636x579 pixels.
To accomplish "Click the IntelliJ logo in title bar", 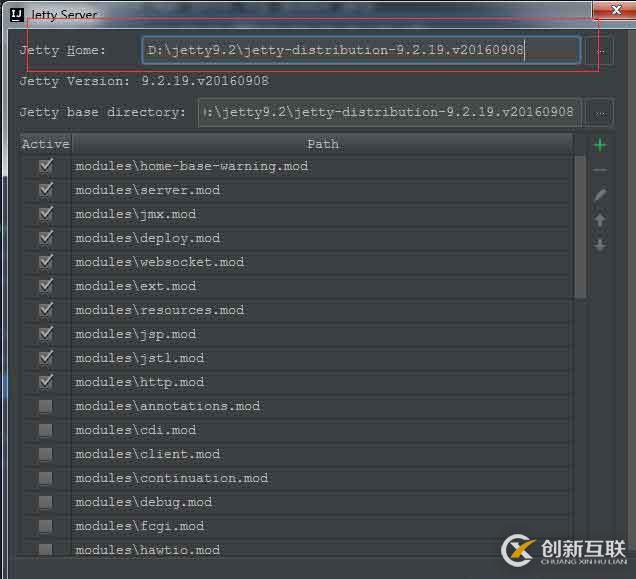I will (x=17, y=15).
